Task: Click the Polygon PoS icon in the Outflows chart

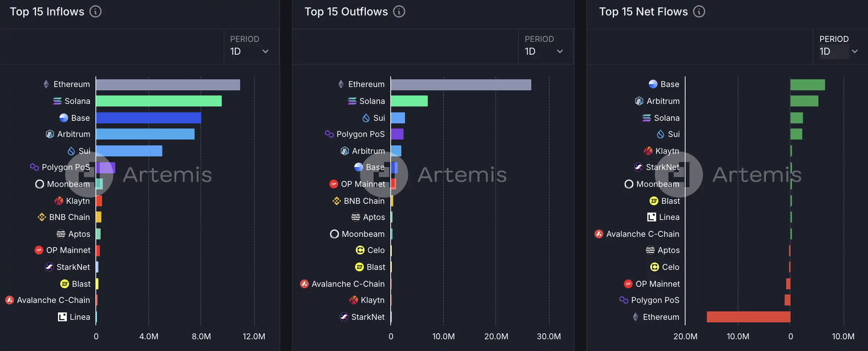Action: [329, 134]
